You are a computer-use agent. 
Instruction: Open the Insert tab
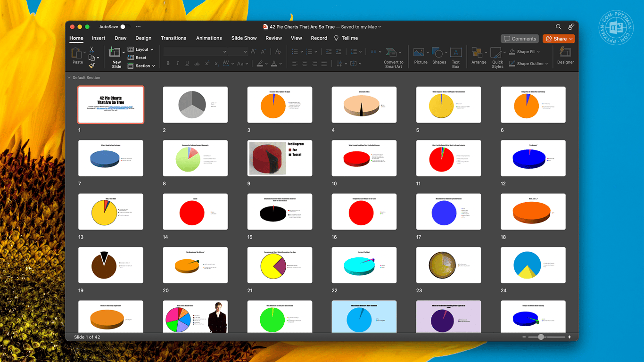click(x=99, y=38)
